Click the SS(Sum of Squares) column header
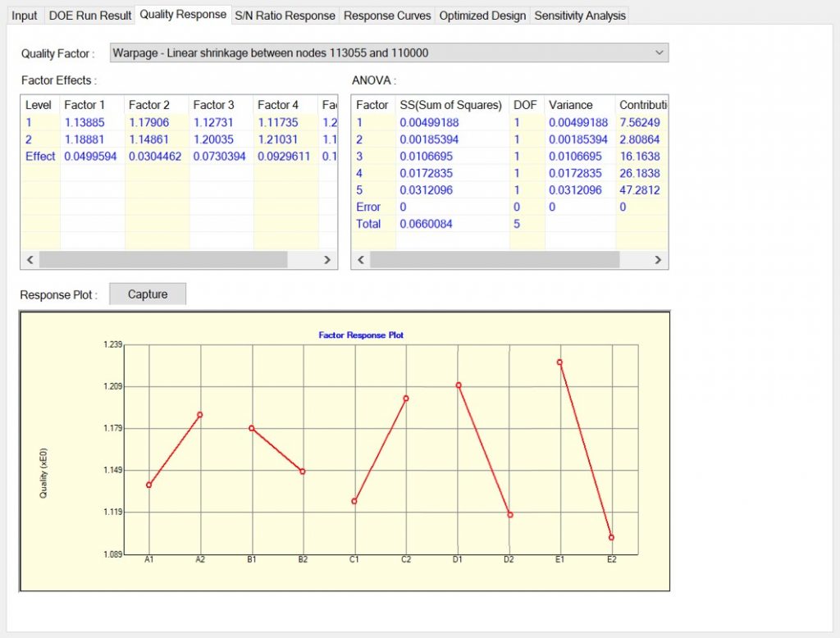 click(x=450, y=105)
